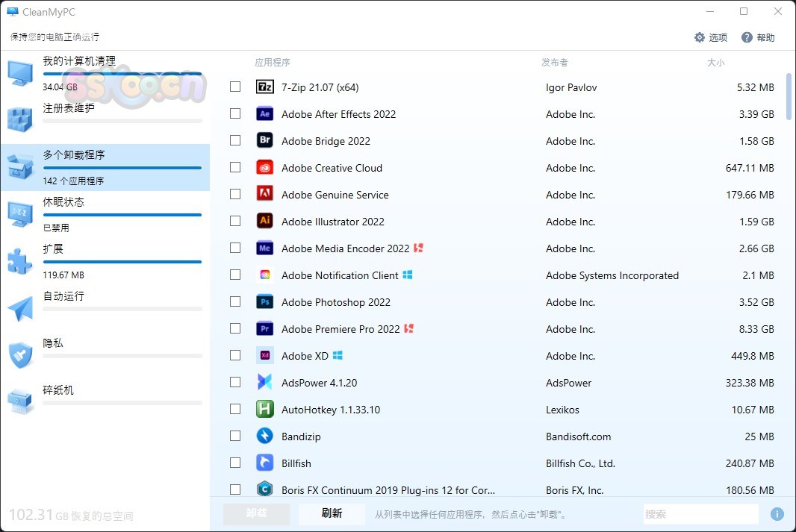The image size is (796, 532).
Task: Select the Adobe Bridge 2022 checkbox
Action: pos(235,140)
